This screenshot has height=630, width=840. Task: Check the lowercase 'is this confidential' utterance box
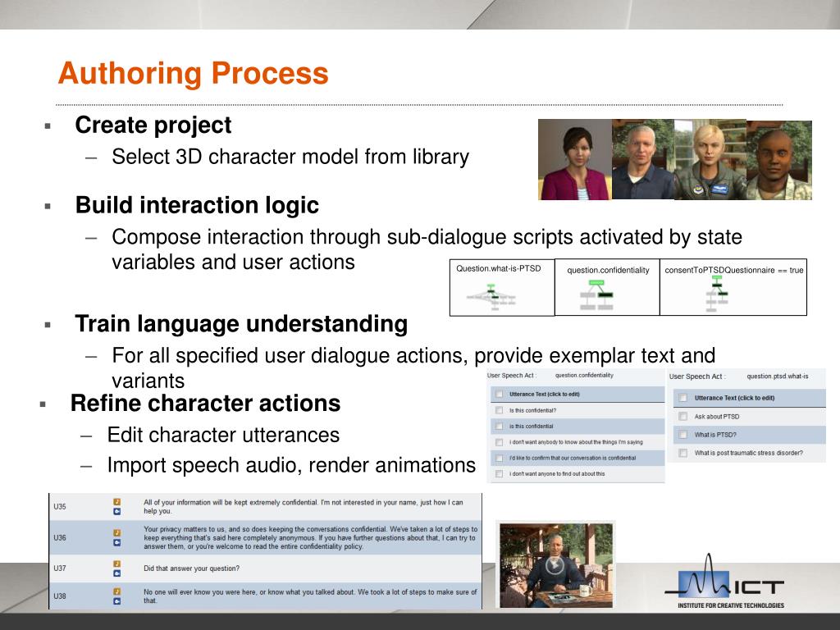(500, 427)
